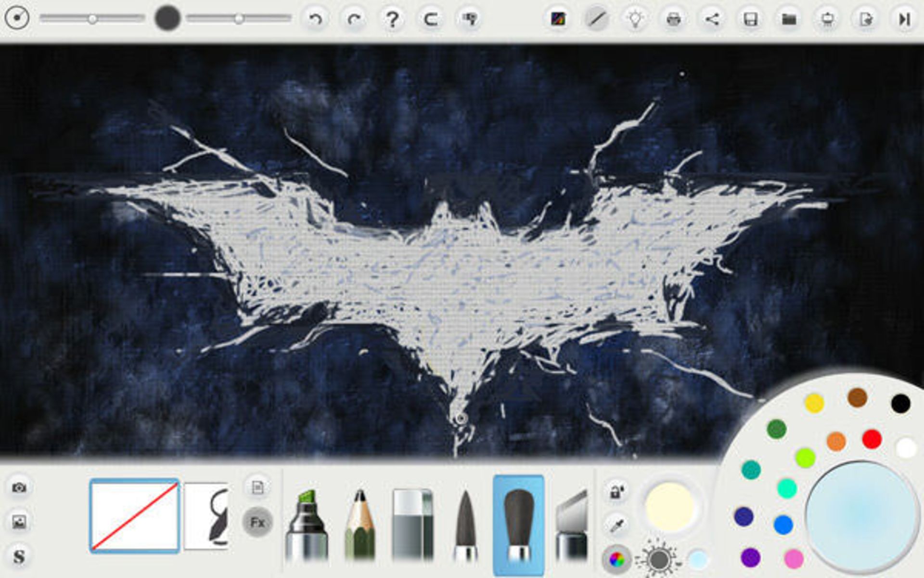Open the share options icon
The height and width of the screenshot is (578, 924).
(x=712, y=19)
